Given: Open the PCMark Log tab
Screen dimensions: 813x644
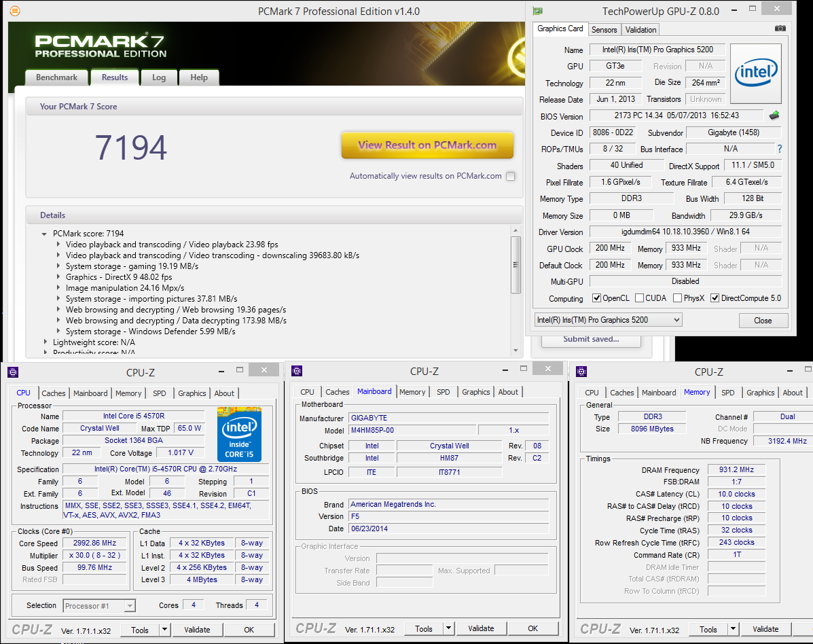Looking at the screenshot, I should click(x=159, y=77).
